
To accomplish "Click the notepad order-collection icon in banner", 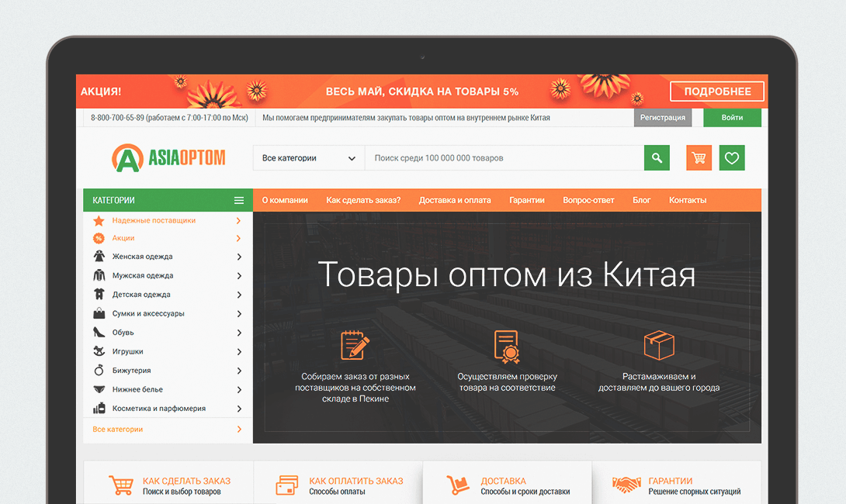I will 355,345.
